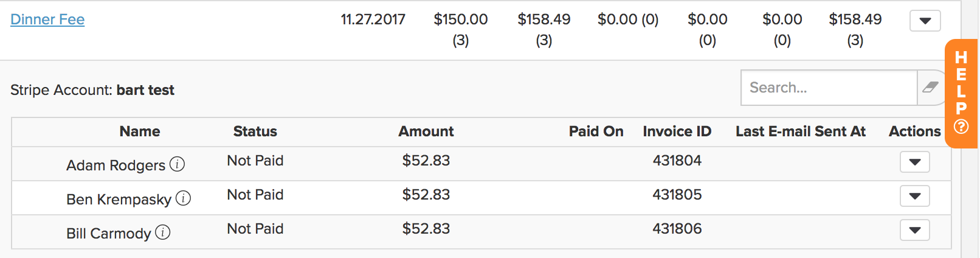Click the info icon next to Ben Krempasky

(183, 198)
